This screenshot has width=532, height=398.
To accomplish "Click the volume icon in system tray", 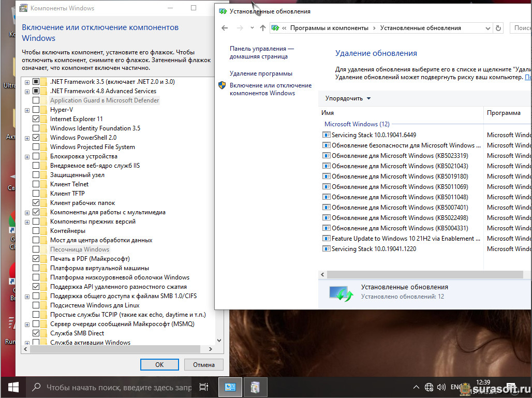I will [441, 387].
